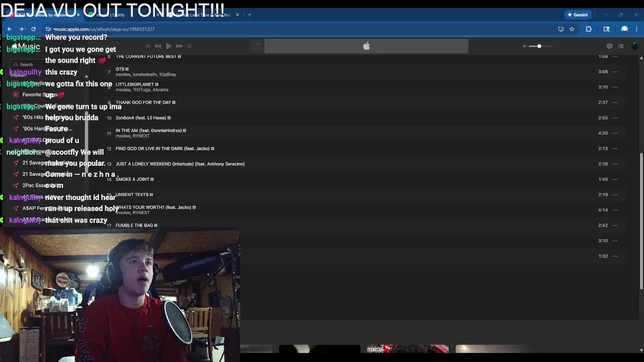Mute using the volume speaker icon

click(525, 46)
